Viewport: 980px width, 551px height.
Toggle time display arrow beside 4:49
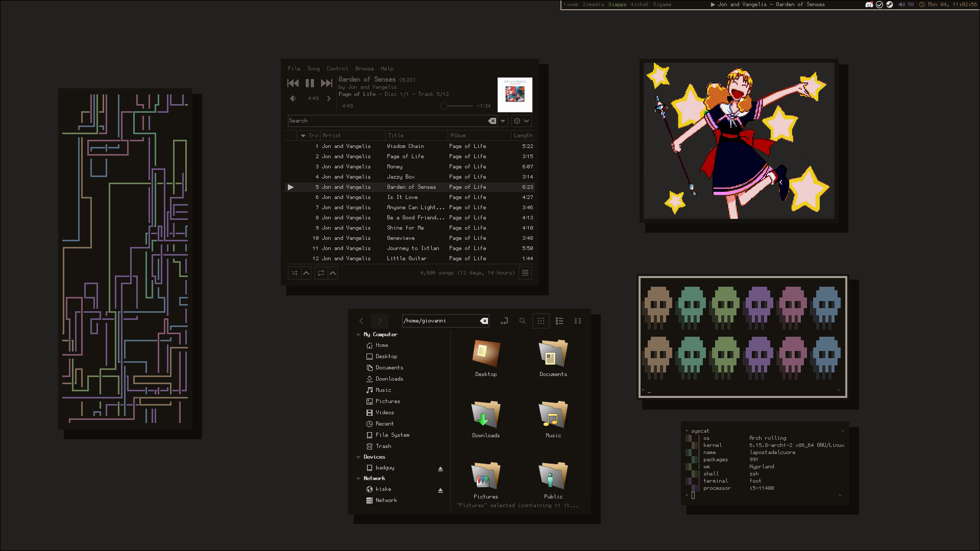click(329, 98)
